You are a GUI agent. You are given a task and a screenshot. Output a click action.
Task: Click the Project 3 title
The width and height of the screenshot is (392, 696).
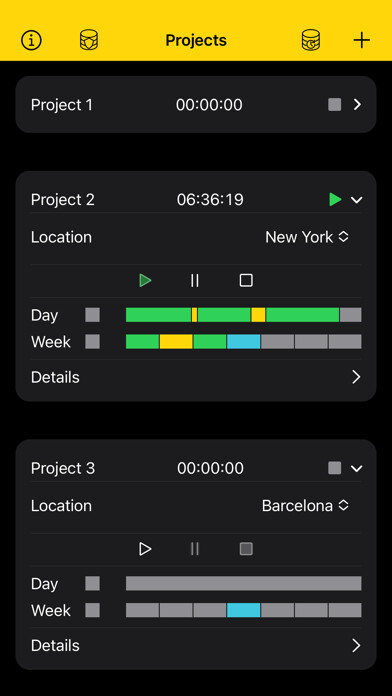coord(63,468)
